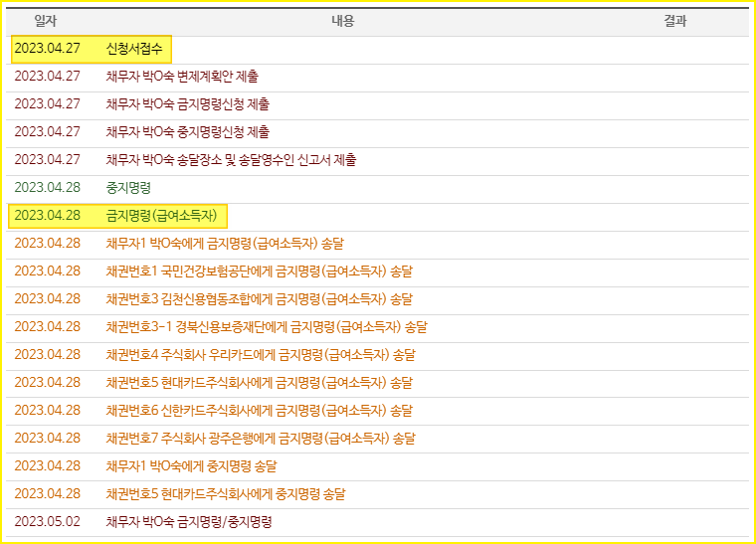Click date in 현대카드주식회사 금지명령 송달 row
The width and height of the screenshot is (756, 544).
48,383
